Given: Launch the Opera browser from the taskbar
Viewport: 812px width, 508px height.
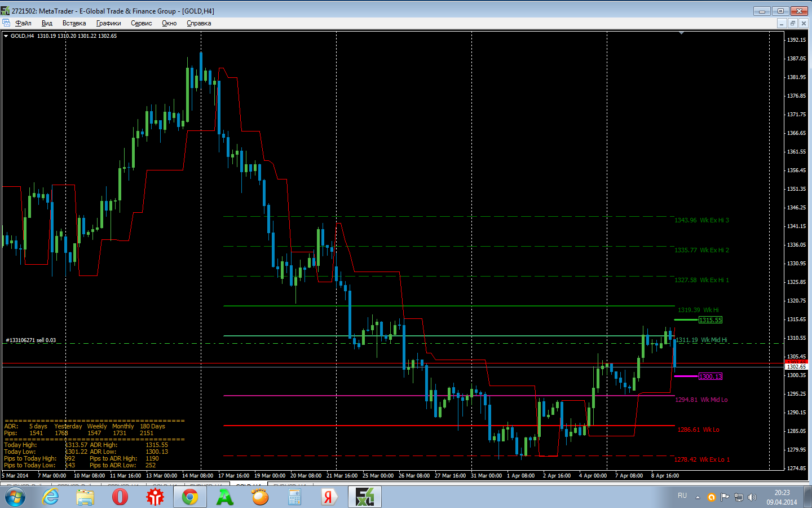Looking at the screenshot, I should coord(120,497).
